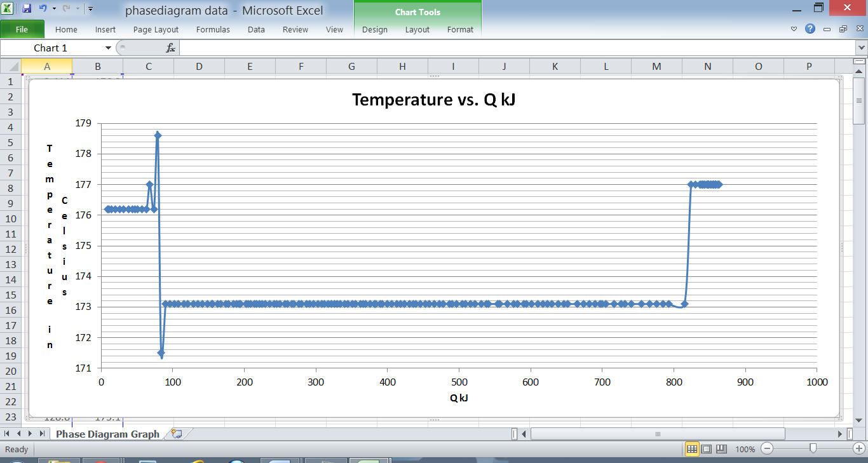Open the Customize Quick Access Toolbar dropdown
Screen dimensions: 868x463
[x=91, y=9]
